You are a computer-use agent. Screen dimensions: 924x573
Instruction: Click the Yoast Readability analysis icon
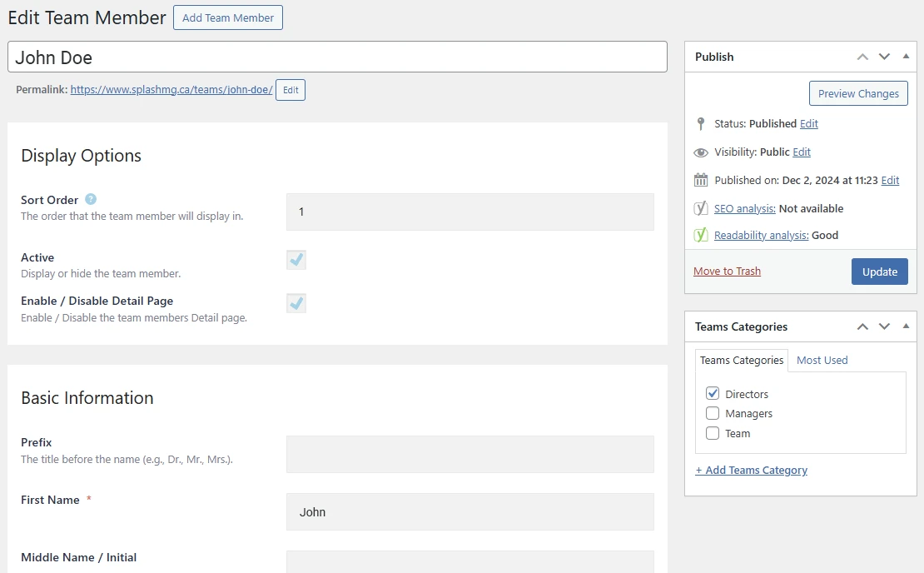(701, 235)
